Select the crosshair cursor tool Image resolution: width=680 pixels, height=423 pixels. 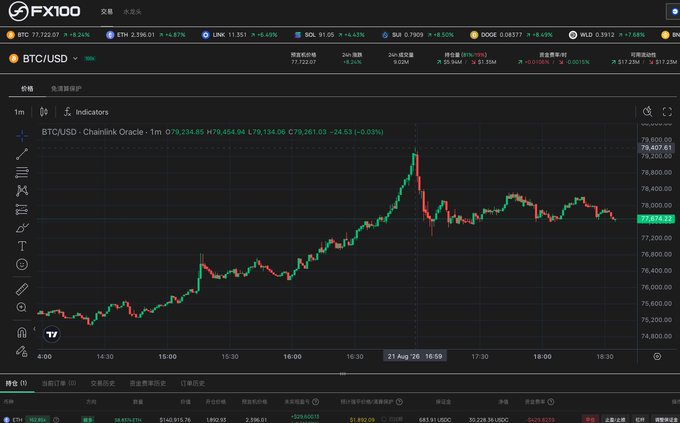(22, 136)
